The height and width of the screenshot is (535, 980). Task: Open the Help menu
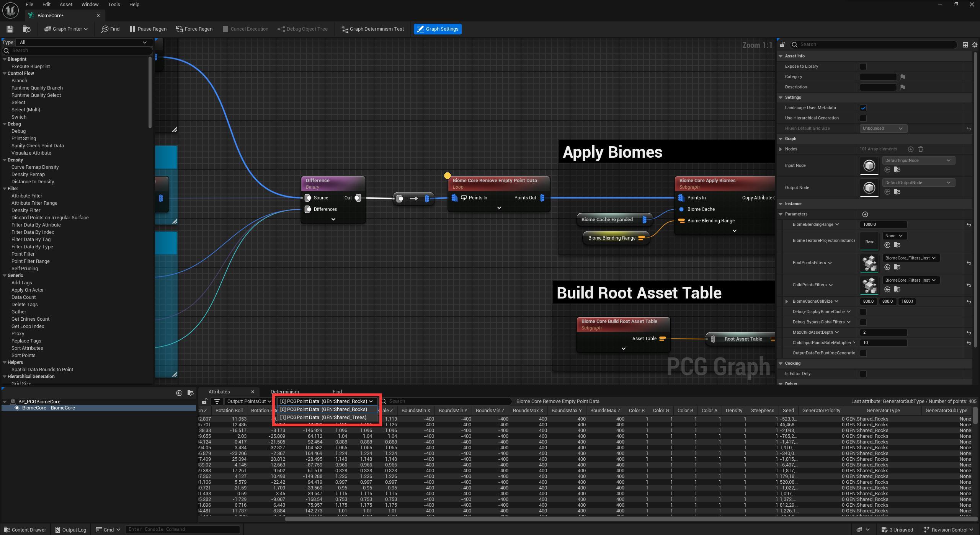pyautogui.click(x=134, y=5)
